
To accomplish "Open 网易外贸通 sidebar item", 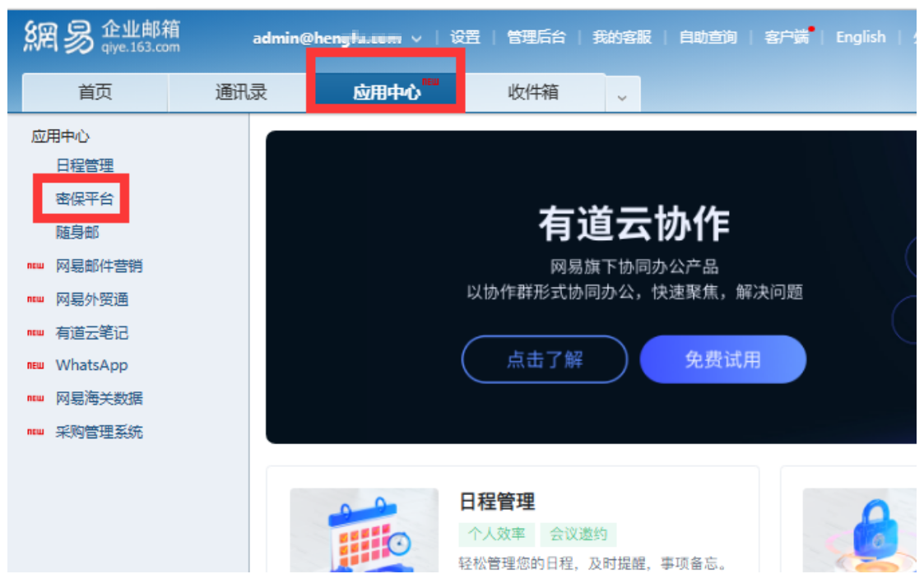I will click(92, 299).
